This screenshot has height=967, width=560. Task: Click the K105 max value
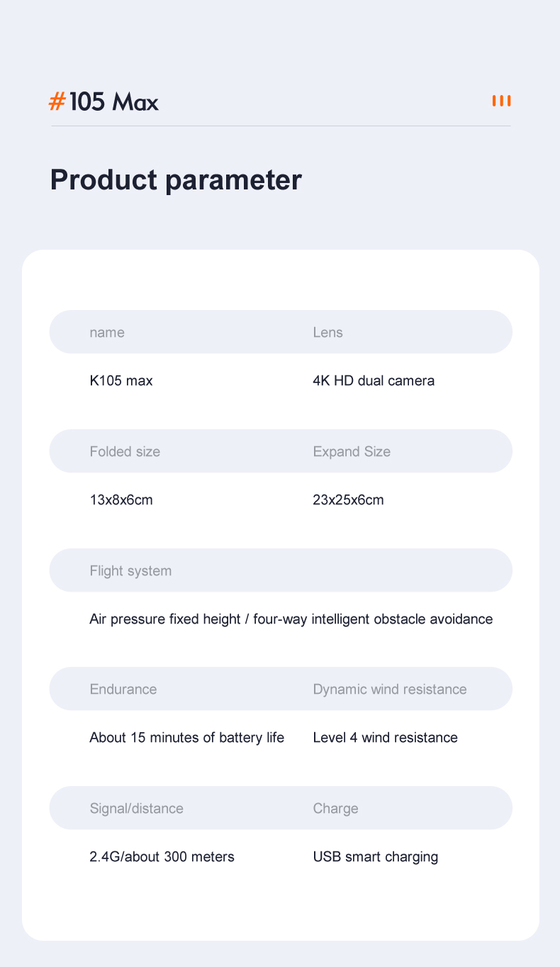121,381
